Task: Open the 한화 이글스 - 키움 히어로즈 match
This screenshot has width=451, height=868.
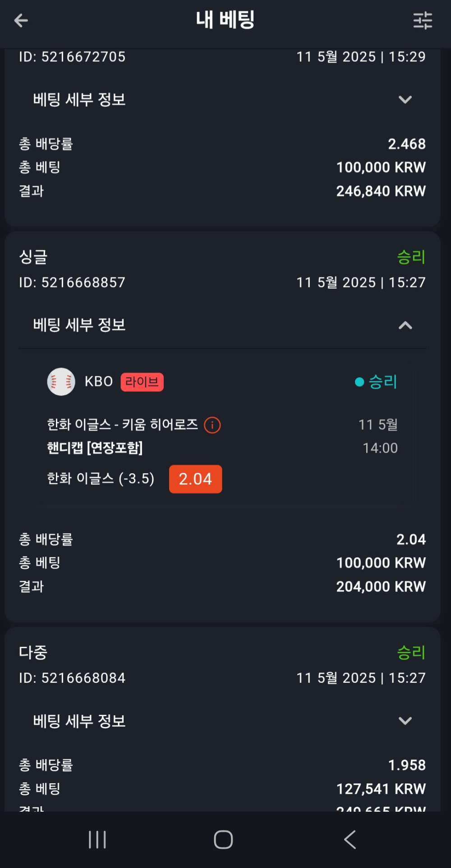Action: point(122,425)
